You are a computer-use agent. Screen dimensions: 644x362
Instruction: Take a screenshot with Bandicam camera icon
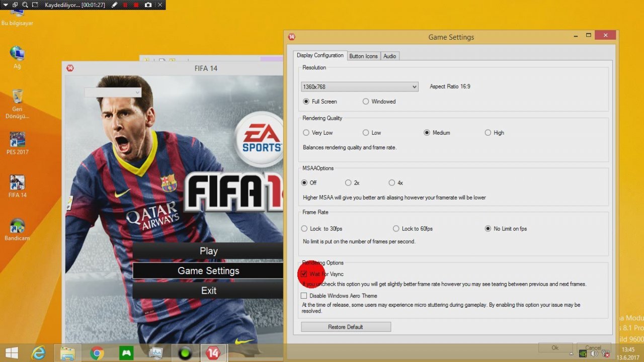[x=148, y=5]
